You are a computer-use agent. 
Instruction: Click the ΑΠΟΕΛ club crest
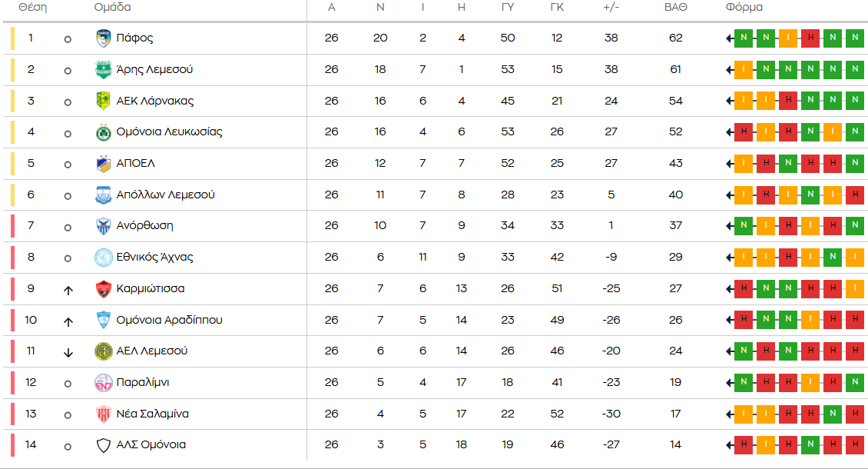103,164
